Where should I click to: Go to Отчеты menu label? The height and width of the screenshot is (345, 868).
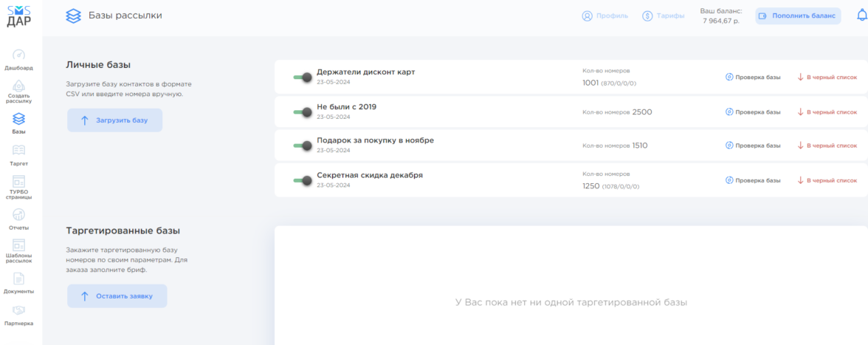coord(18,228)
